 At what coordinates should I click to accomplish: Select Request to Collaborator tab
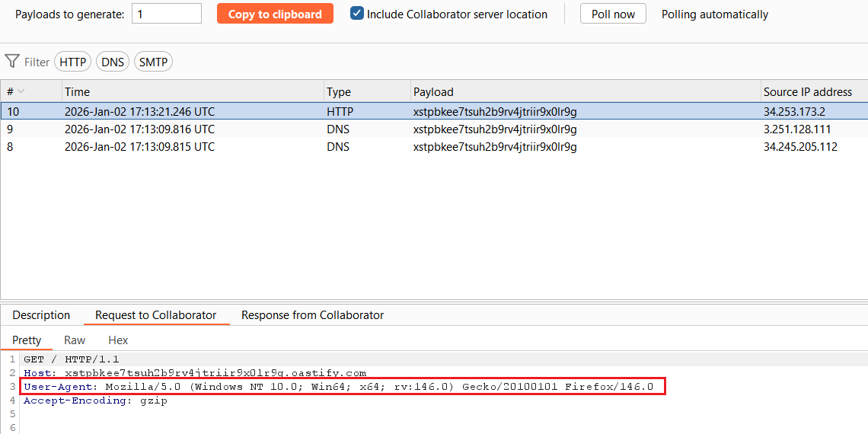(155, 315)
